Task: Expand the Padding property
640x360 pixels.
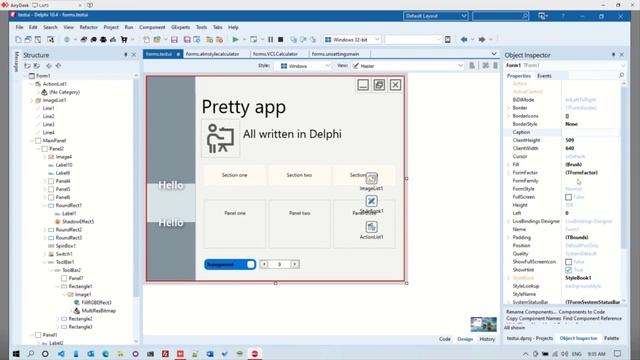Action: click(x=509, y=237)
